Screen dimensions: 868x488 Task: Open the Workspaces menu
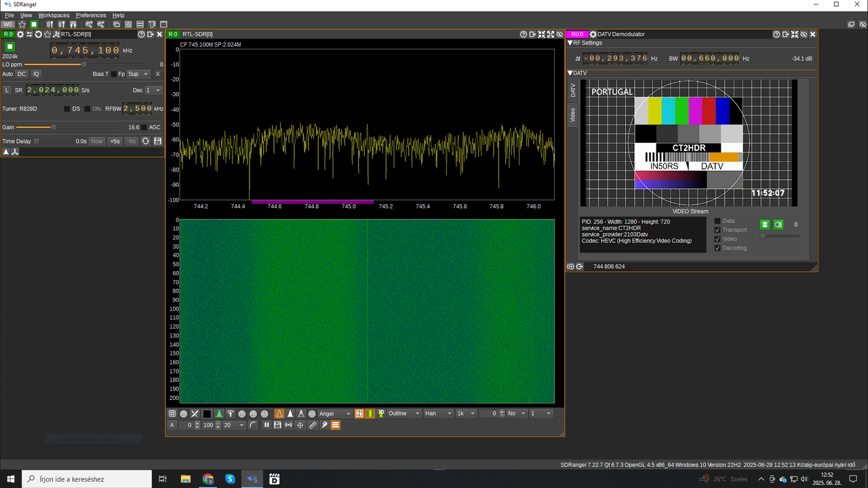click(x=54, y=15)
